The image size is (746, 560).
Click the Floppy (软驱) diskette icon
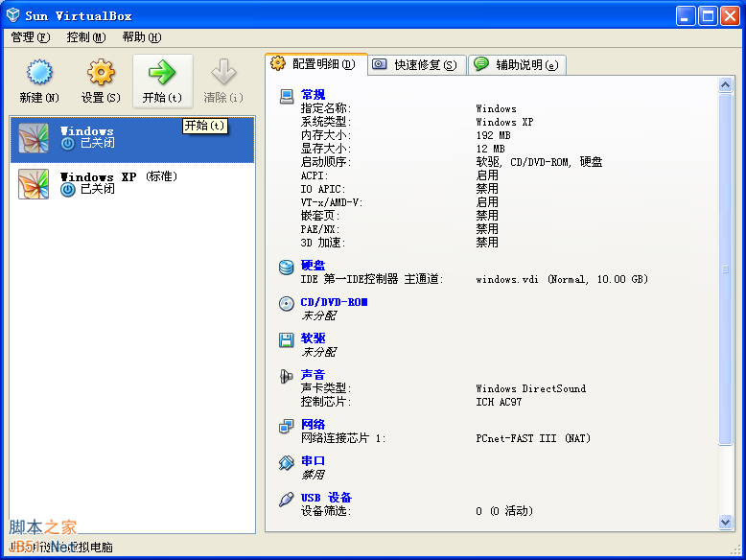click(x=287, y=340)
